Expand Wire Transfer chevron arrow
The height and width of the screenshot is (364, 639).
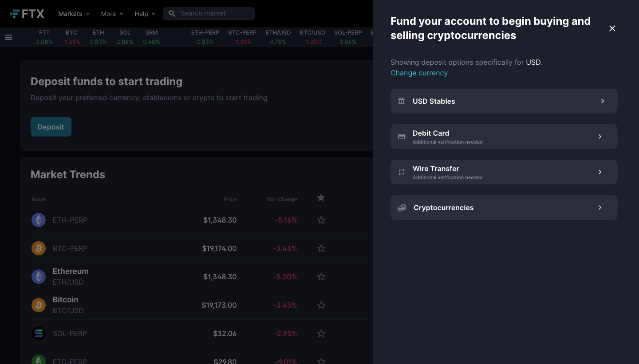point(600,172)
